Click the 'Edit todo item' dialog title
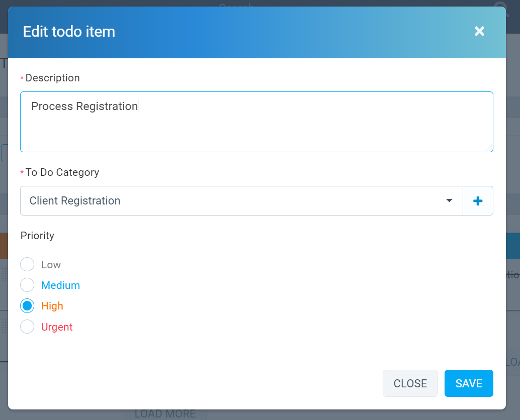The image size is (520, 420). click(x=69, y=32)
